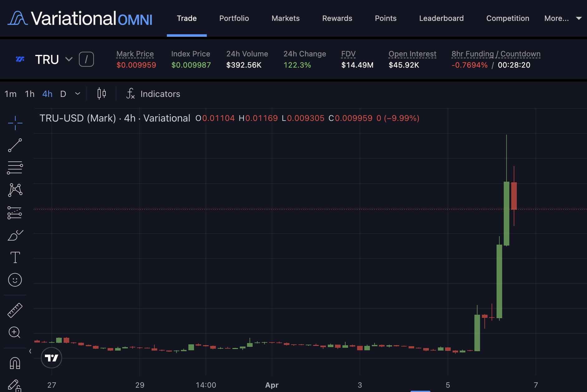Set chart timeframe to 1m
The width and height of the screenshot is (587, 392).
click(11, 94)
